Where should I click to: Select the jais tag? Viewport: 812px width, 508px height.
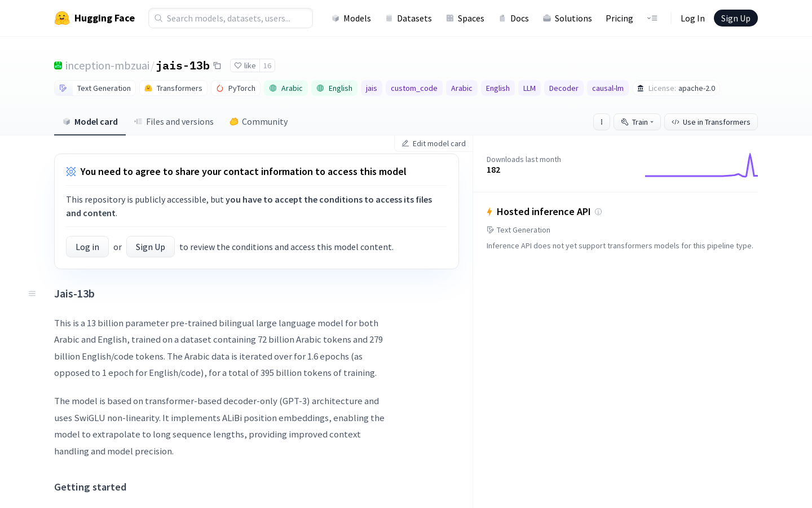point(372,88)
